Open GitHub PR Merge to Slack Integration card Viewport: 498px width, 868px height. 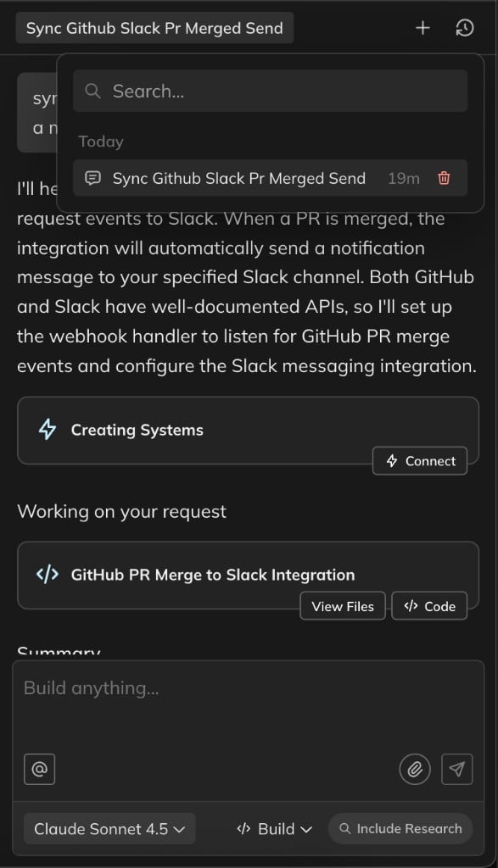tap(249, 576)
